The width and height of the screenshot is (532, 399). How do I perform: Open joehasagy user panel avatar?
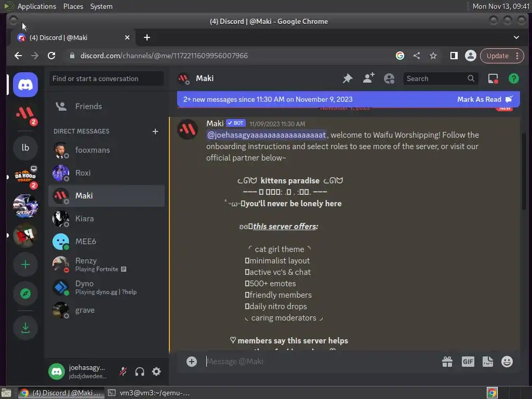pyautogui.click(x=57, y=371)
